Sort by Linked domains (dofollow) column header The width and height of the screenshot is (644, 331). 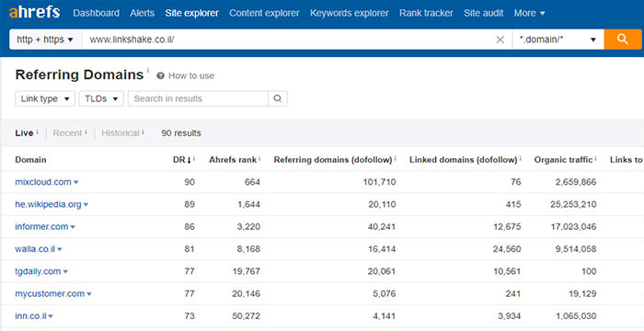(x=463, y=160)
